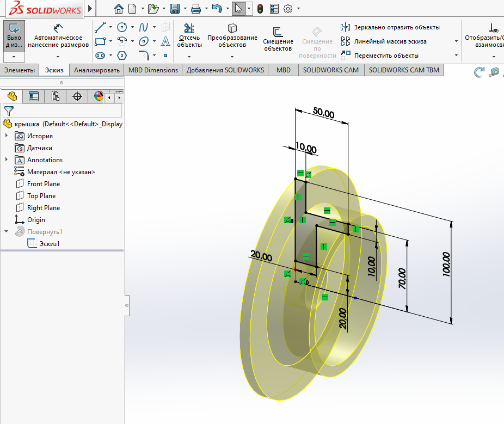Image resolution: width=504 pixels, height=424 pixels.
Task: Select Top Plane in the tree
Action: [x=41, y=196]
